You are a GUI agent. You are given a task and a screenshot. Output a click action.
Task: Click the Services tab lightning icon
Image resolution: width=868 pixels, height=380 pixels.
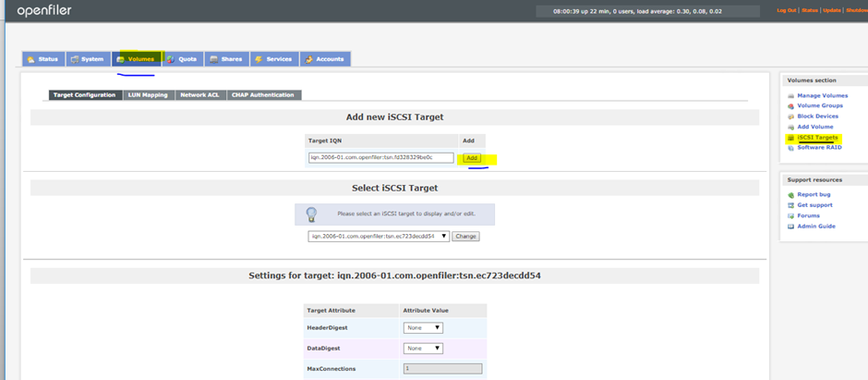tap(259, 59)
